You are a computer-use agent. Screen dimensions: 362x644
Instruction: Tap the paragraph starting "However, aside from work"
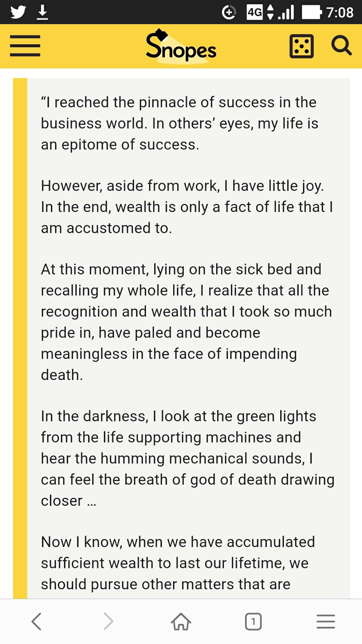point(187,207)
